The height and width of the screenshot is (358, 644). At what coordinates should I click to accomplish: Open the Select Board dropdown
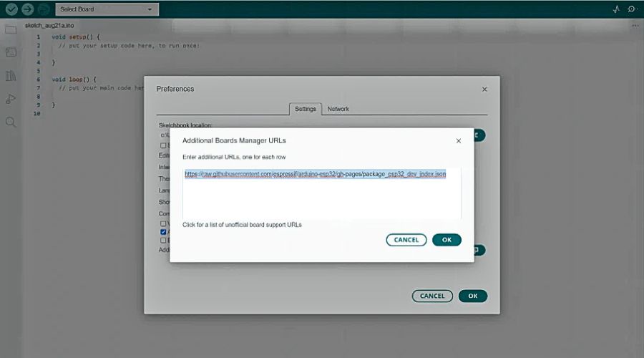(x=107, y=9)
